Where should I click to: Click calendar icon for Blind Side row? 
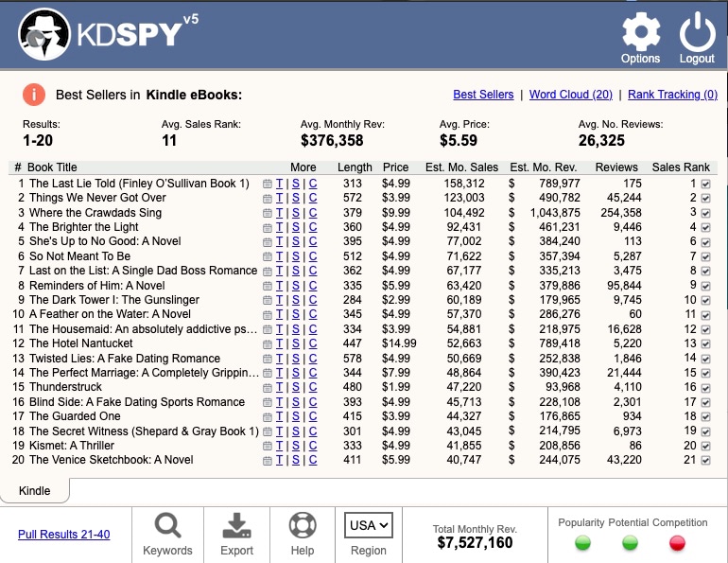(x=268, y=403)
